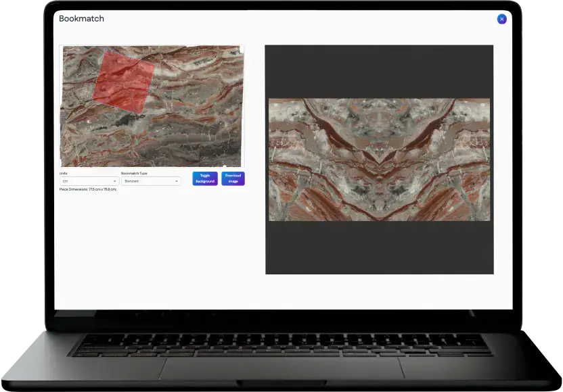Click the Piece Dimensions text

coord(88,189)
